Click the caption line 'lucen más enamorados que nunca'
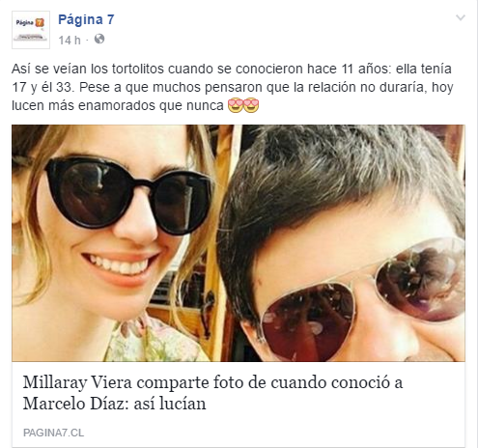478x448 pixels. (118, 105)
